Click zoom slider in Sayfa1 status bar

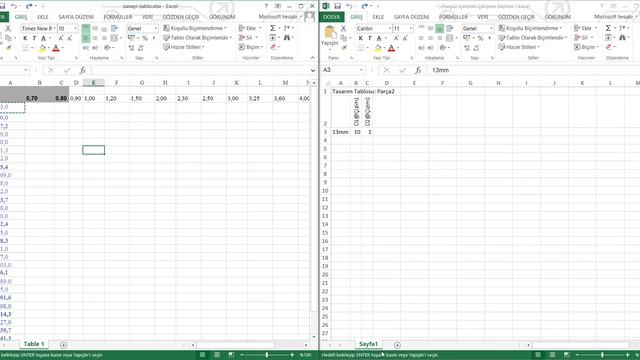pos(602,355)
